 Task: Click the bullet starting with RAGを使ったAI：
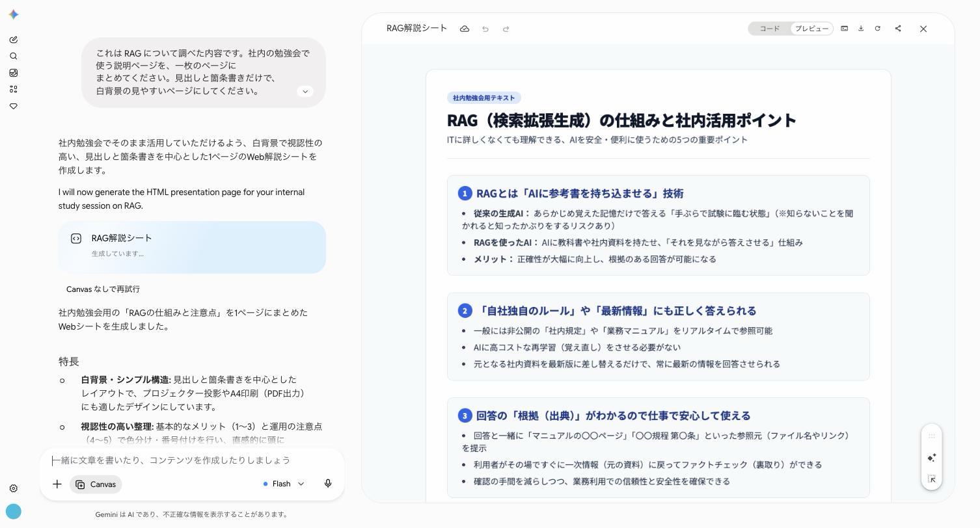638,243
